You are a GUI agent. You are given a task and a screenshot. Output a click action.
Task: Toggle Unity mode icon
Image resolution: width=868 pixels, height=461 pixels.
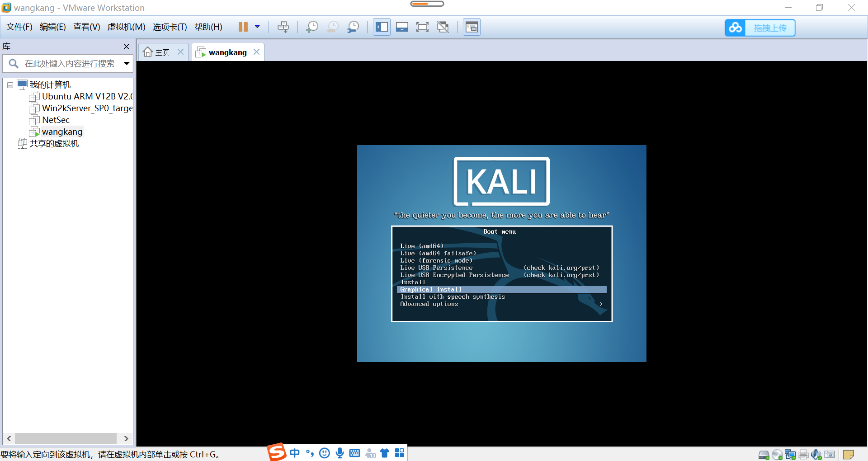tap(443, 27)
